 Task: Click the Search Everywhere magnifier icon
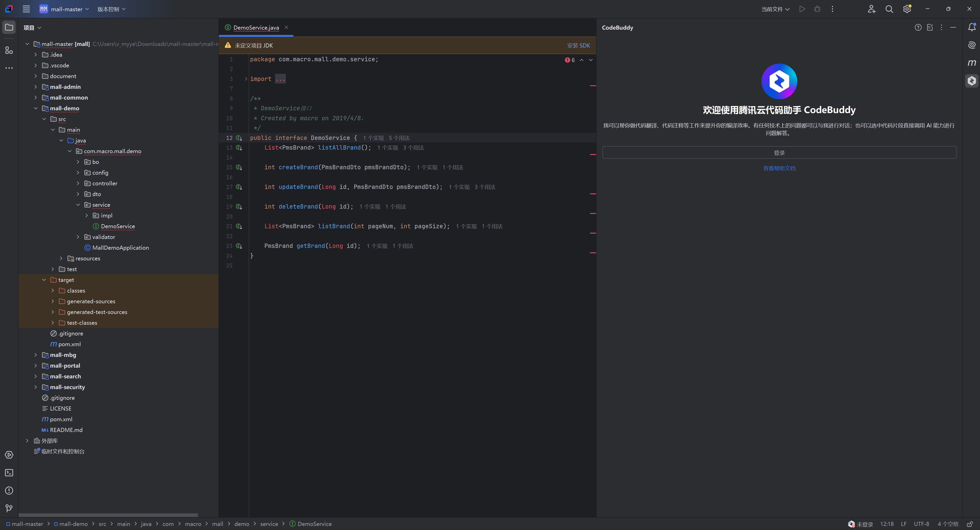point(889,9)
